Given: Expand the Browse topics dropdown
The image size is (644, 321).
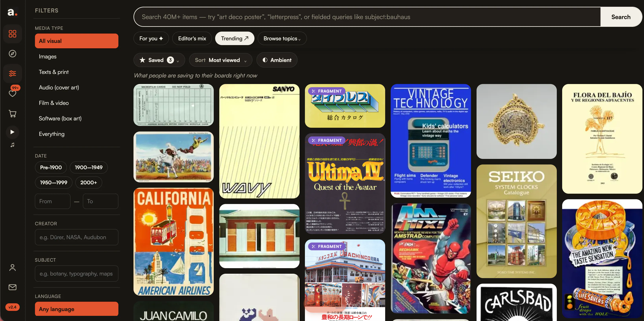Looking at the screenshot, I should [282, 39].
